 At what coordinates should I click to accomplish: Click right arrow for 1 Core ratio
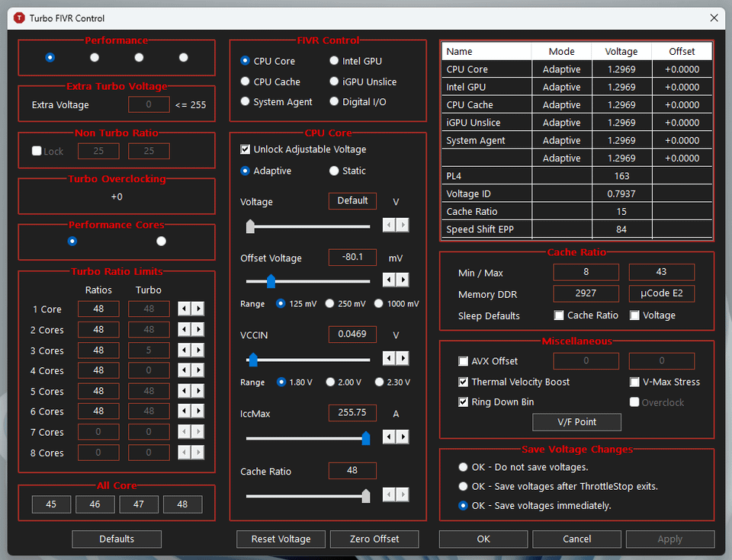pyautogui.click(x=197, y=309)
